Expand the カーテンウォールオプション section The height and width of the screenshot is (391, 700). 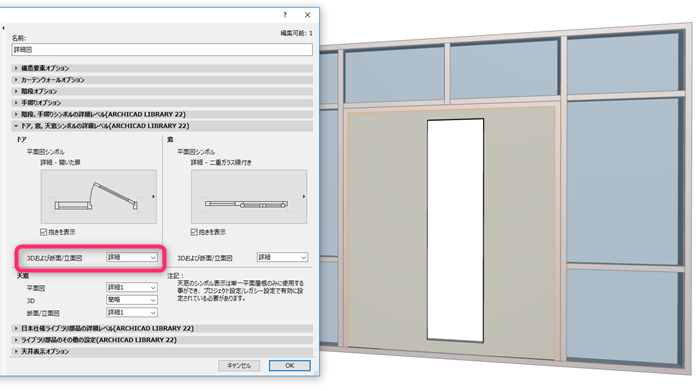coord(162,80)
